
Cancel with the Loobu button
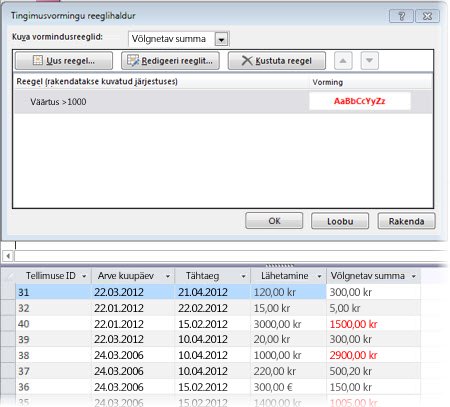[x=340, y=221]
